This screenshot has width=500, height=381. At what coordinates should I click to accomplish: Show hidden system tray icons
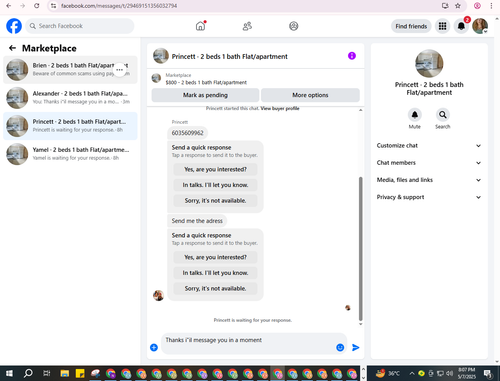(412, 373)
